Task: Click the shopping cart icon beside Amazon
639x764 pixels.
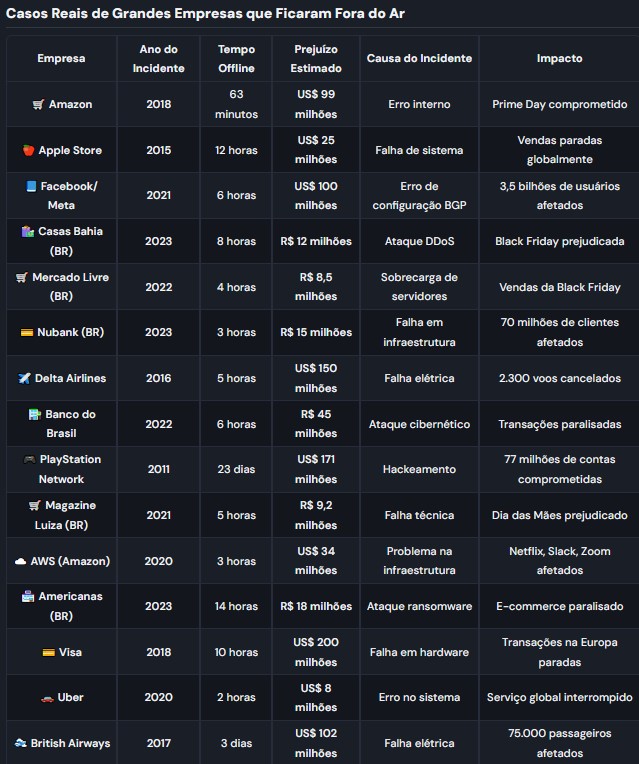Action: (38, 105)
